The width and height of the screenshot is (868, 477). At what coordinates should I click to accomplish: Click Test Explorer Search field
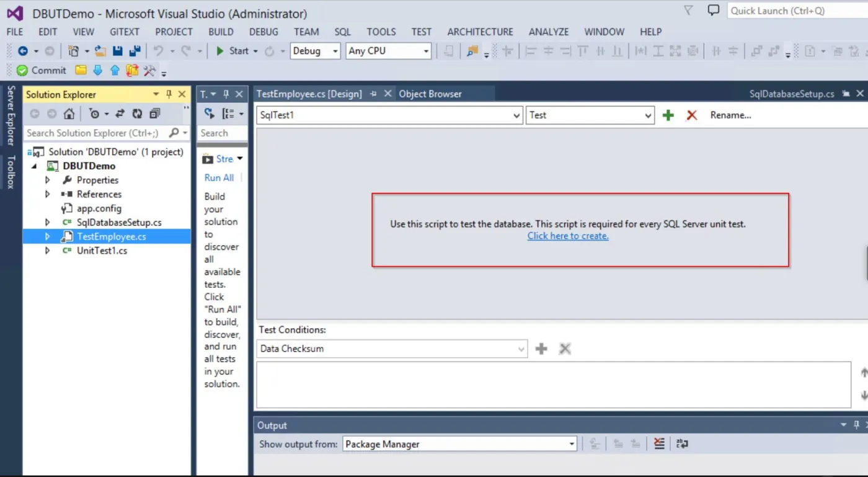pyautogui.click(x=223, y=133)
